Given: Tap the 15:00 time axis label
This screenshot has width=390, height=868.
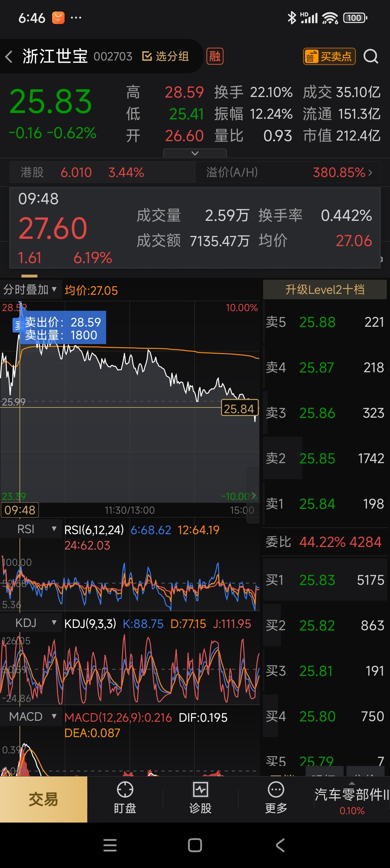Looking at the screenshot, I should (242, 510).
